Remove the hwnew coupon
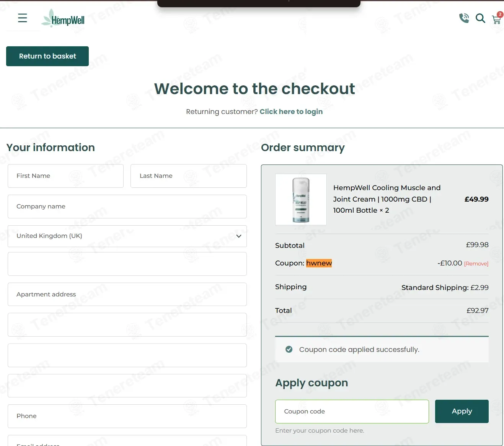Image resolution: width=504 pixels, height=446 pixels. point(476,264)
